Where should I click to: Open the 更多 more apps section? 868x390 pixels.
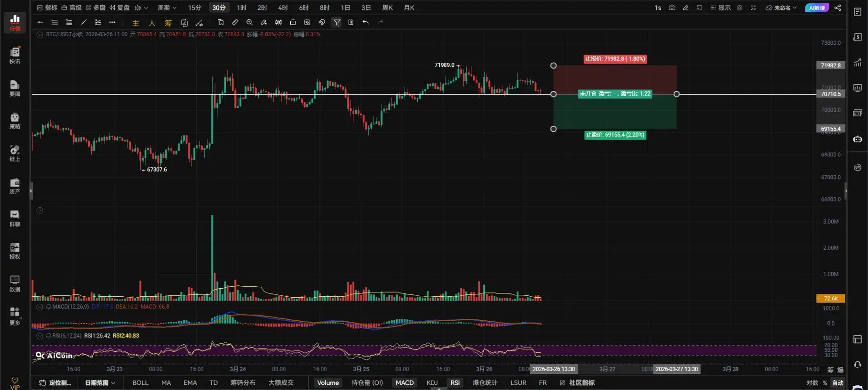pyautogui.click(x=15, y=316)
